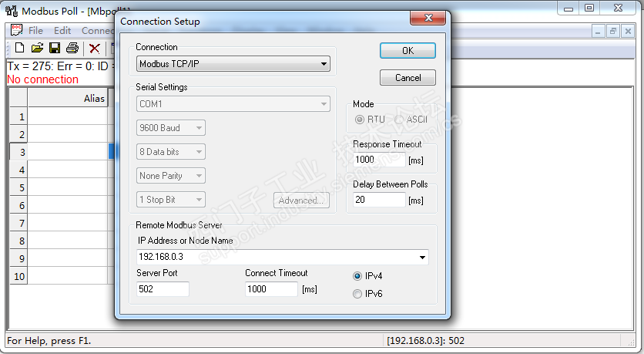Click the Modbus Poll document icon beside File
The image size is (644, 354).
[16, 30]
